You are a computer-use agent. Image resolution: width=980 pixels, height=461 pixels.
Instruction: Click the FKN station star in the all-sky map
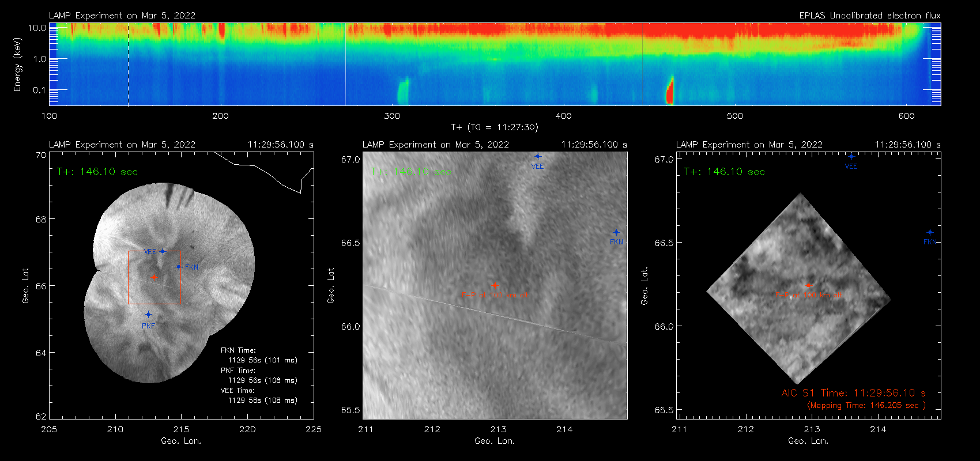coord(179,267)
